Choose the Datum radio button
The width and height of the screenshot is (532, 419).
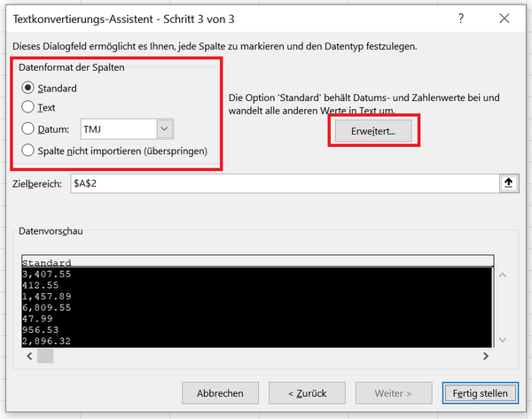pyautogui.click(x=28, y=129)
